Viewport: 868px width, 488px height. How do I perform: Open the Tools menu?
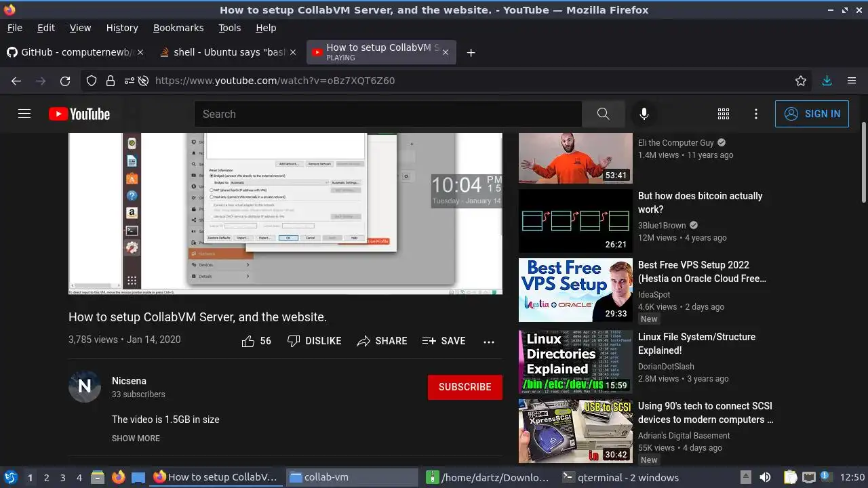[x=229, y=28]
